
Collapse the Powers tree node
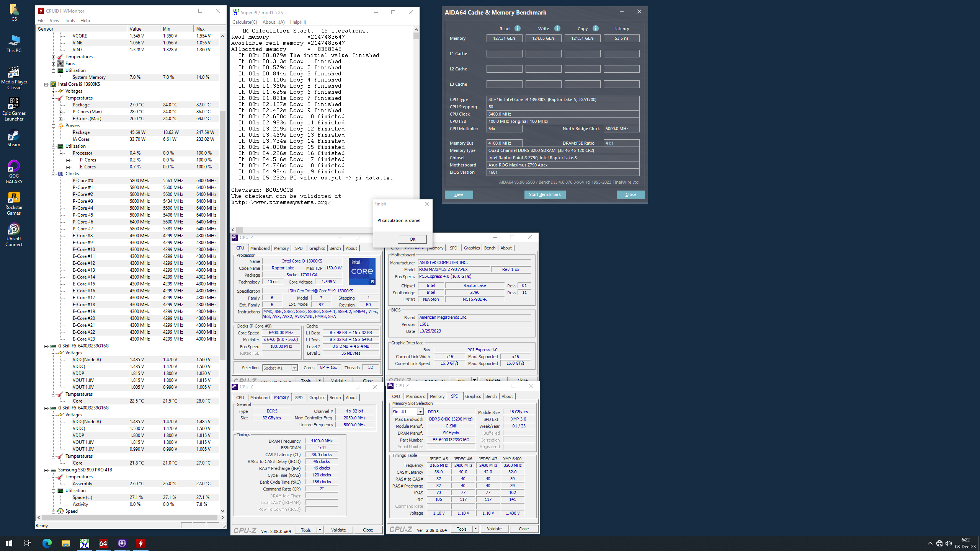[x=53, y=126]
